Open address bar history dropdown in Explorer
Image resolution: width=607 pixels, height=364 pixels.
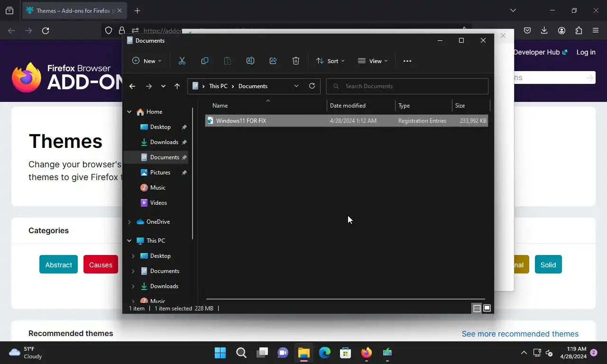point(296,86)
